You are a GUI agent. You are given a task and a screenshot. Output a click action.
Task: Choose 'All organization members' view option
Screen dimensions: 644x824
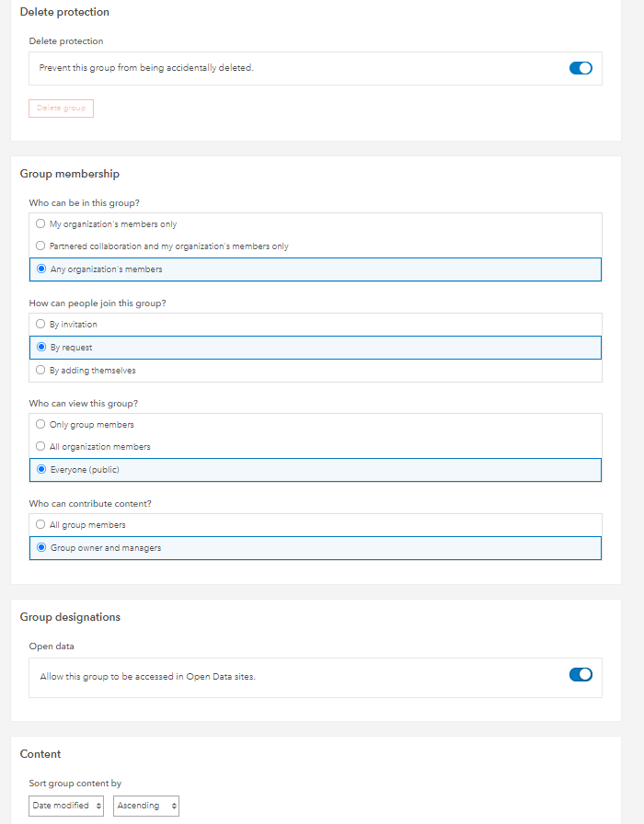(40, 447)
